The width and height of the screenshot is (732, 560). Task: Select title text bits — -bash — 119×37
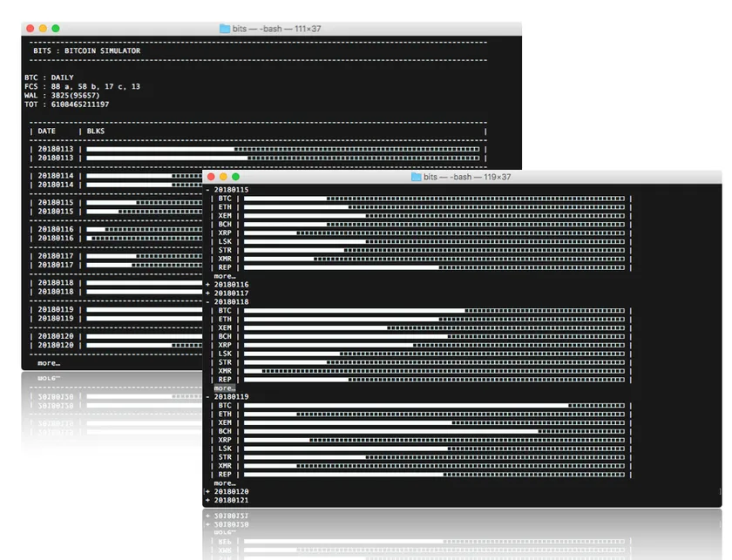coord(467,177)
